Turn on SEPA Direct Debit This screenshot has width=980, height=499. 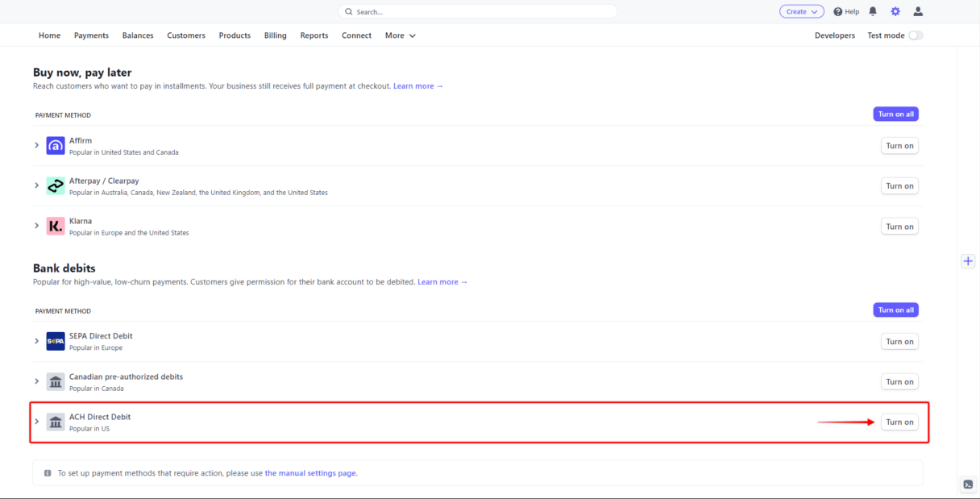coord(899,342)
